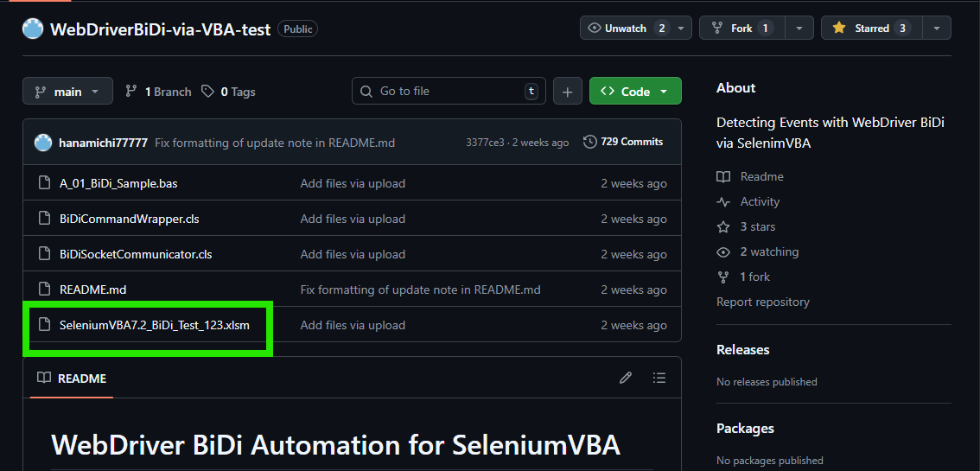Open the Activity link in About
This screenshot has width=980, height=471.
click(x=760, y=201)
